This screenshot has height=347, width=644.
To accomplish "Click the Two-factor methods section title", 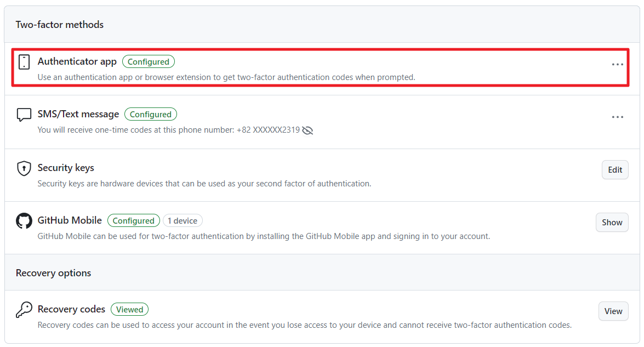I will point(60,25).
